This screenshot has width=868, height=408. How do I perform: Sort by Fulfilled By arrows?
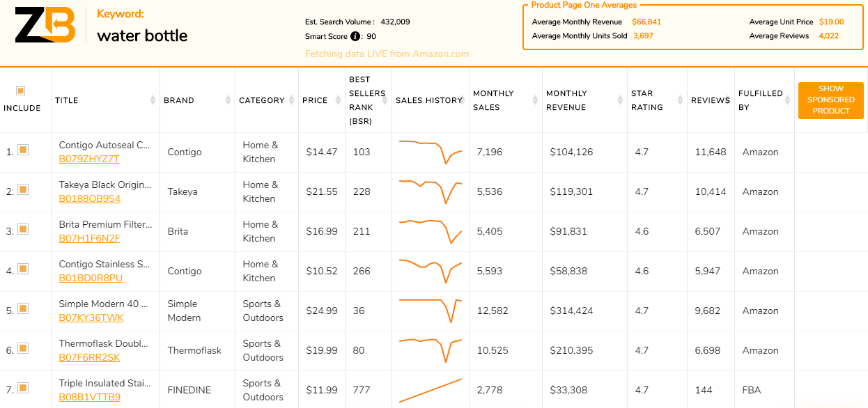(x=789, y=100)
